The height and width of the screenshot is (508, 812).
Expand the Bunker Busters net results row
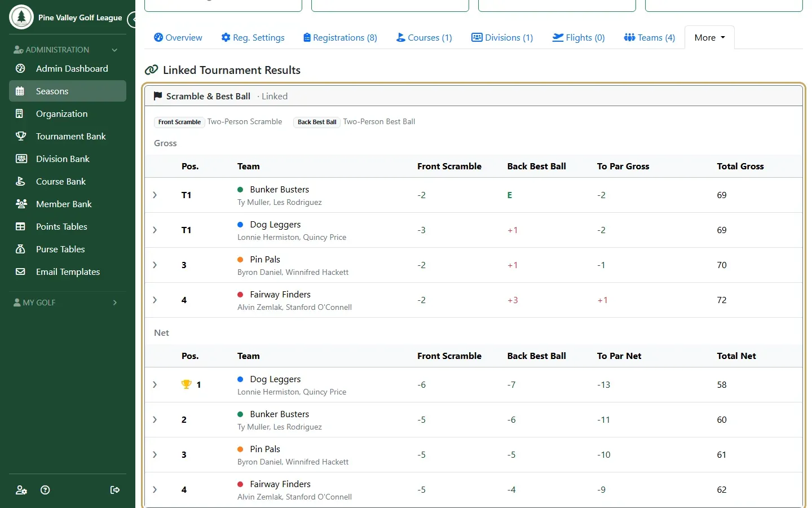point(155,419)
